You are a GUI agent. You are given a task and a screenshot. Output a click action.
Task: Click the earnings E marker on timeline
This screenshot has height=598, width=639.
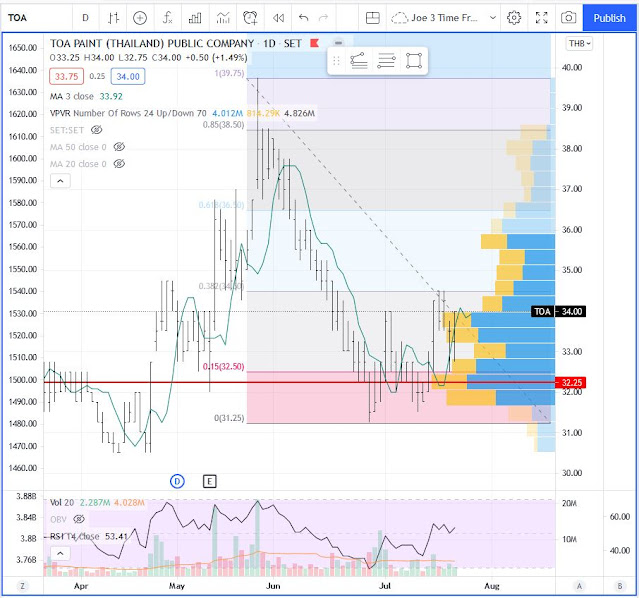tap(209, 481)
